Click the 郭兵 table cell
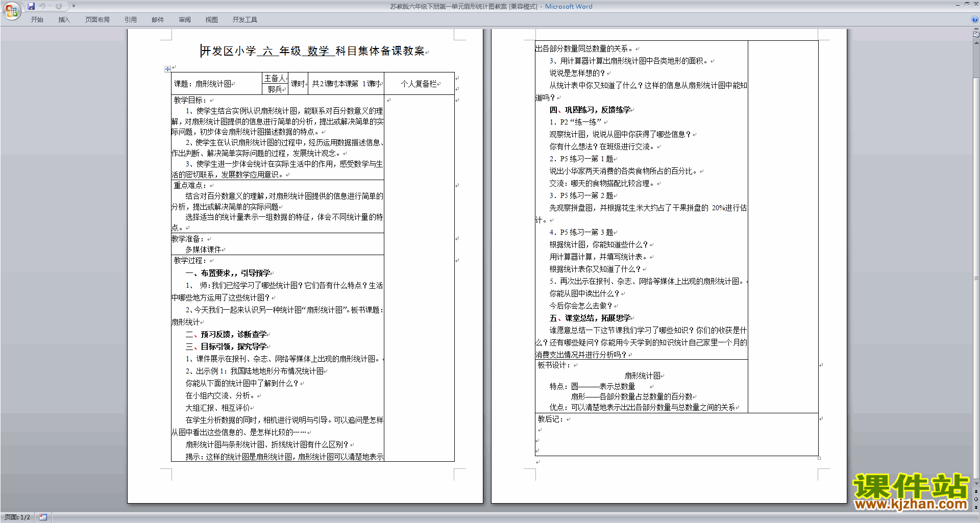This screenshot has height=523, width=980. point(275,89)
